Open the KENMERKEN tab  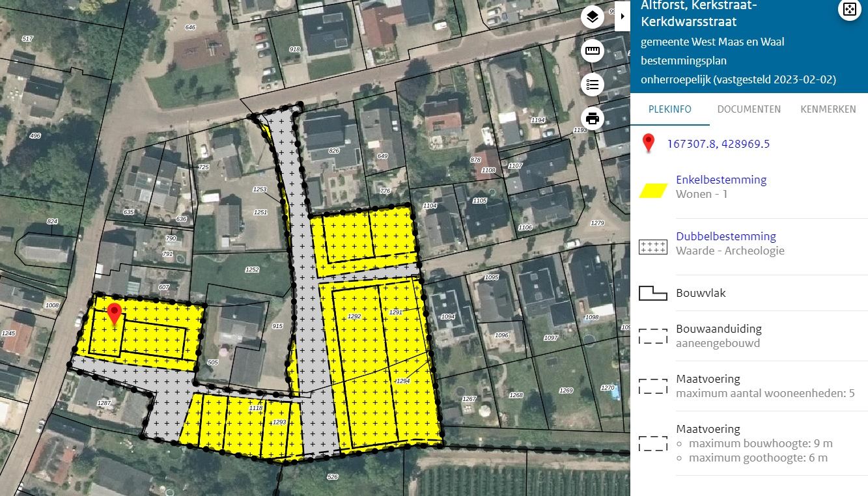pos(828,109)
